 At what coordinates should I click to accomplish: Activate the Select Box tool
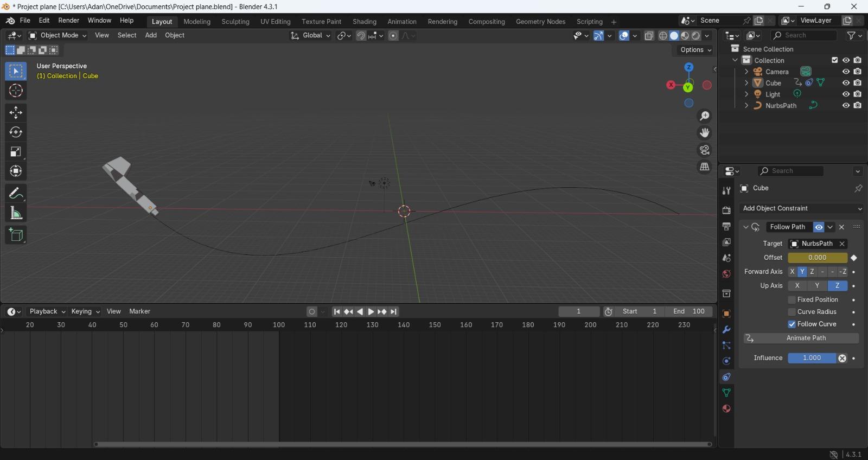(x=16, y=71)
